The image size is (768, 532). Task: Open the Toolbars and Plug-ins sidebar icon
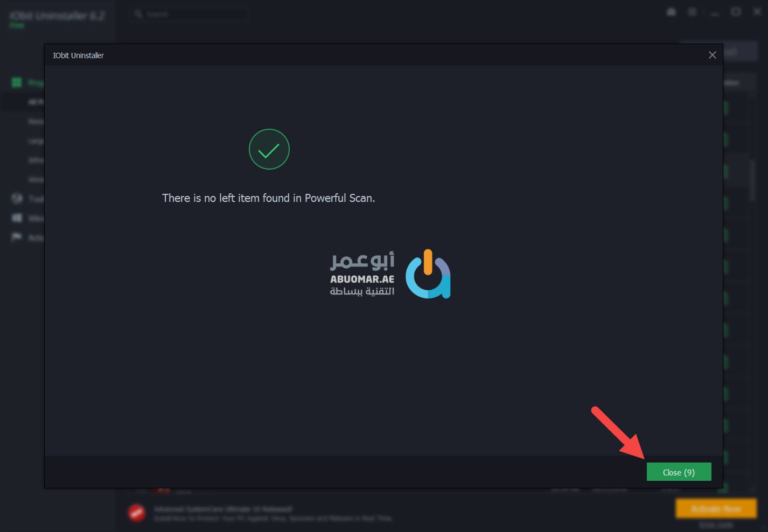click(17, 199)
